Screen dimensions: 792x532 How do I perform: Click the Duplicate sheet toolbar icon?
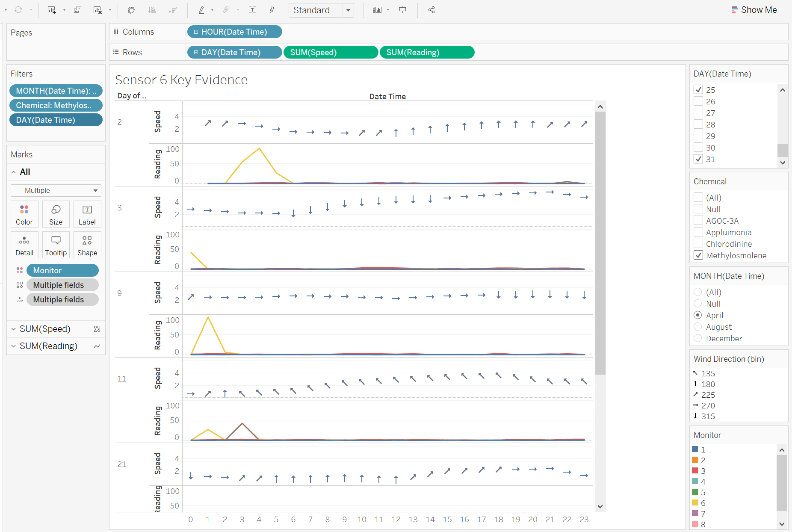click(x=77, y=10)
